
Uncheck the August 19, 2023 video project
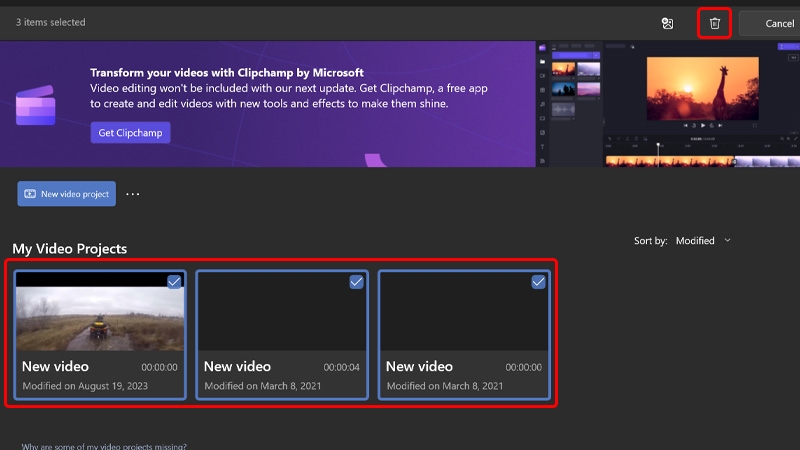174,282
